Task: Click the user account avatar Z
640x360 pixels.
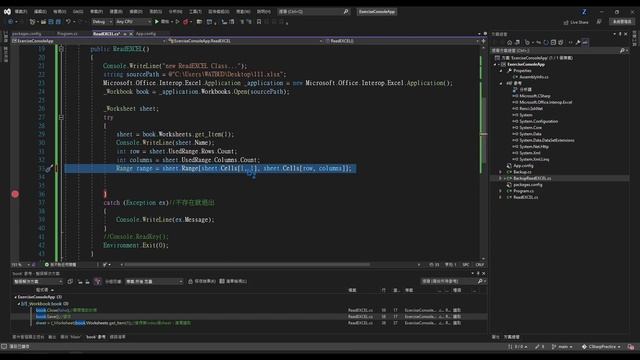Action: point(584,11)
